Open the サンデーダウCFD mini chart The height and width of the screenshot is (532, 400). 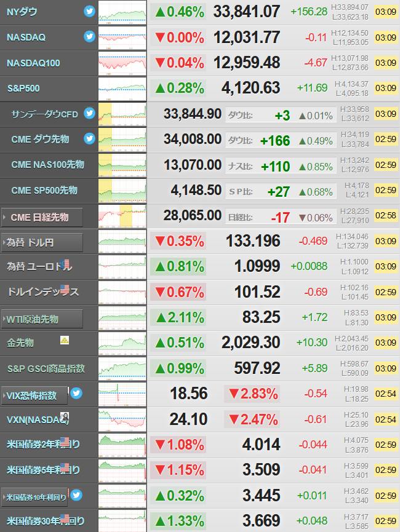[122, 114]
